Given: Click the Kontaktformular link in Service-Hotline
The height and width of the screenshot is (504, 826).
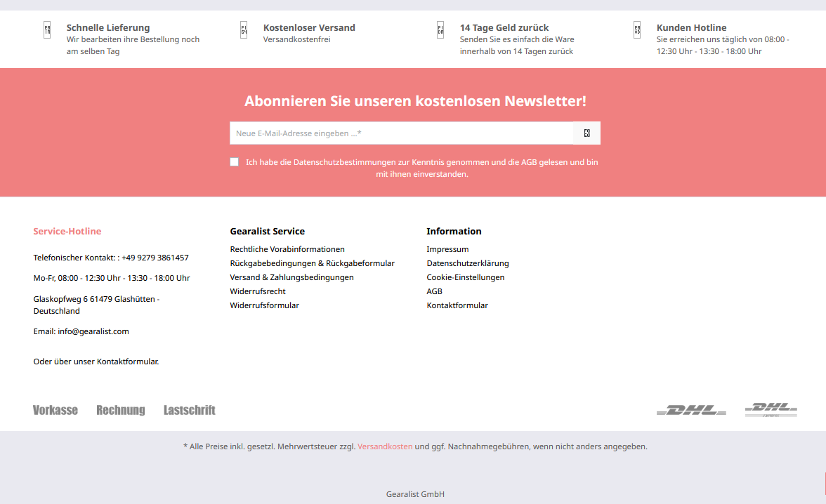Looking at the screenshot, I should pos(127,362).
